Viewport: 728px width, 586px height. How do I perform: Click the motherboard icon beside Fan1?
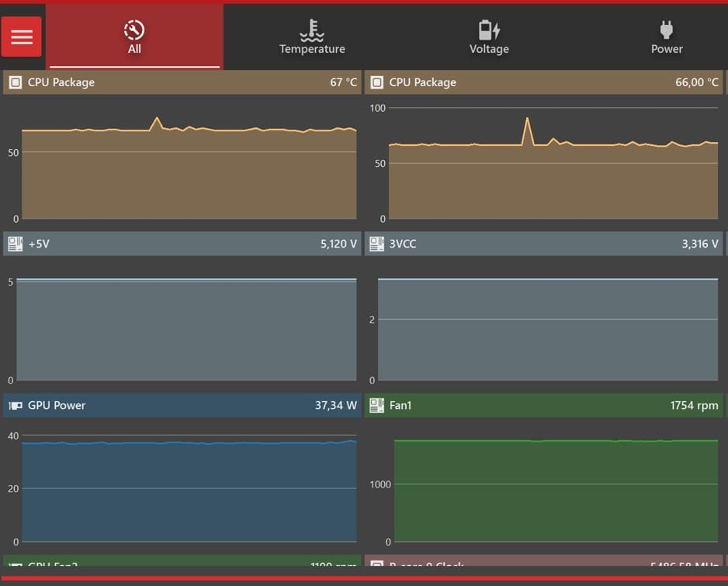[x=376, y=405]
